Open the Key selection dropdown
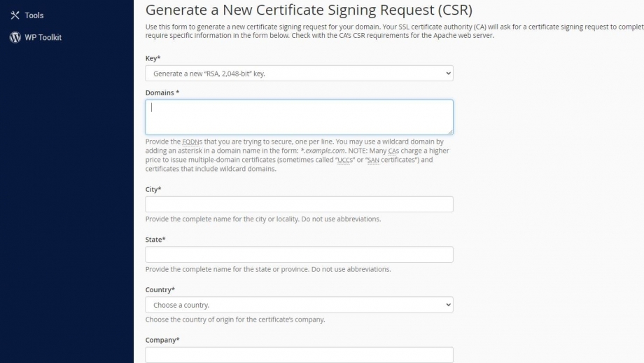The width and height of the screenshot is (644, 363). point(299,74)
